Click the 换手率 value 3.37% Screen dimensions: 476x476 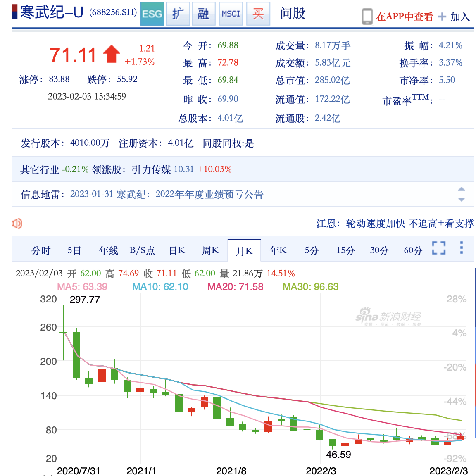[x=450, y=63]
